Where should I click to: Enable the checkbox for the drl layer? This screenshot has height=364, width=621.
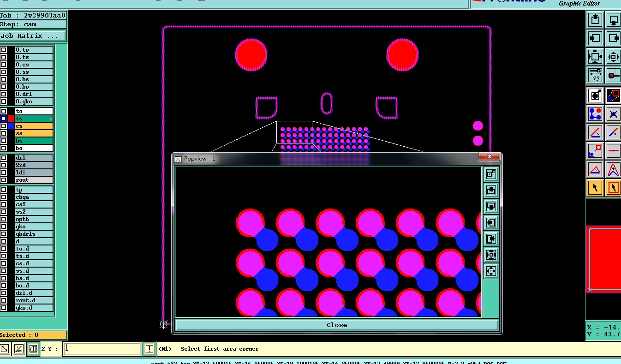(4, 158)
